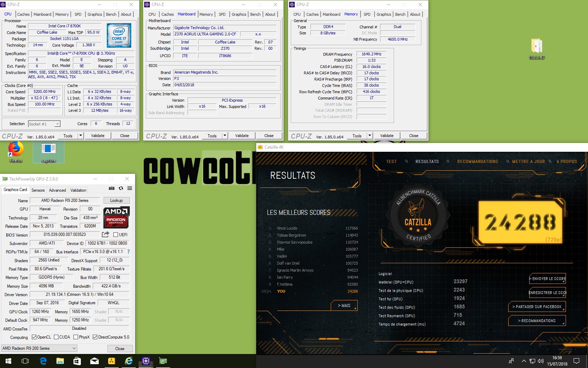588x368 pixels.
Task: Toggle the DirectCompute 5.0 checkbox
Action: pyautogui.click(x=95, y=337)
